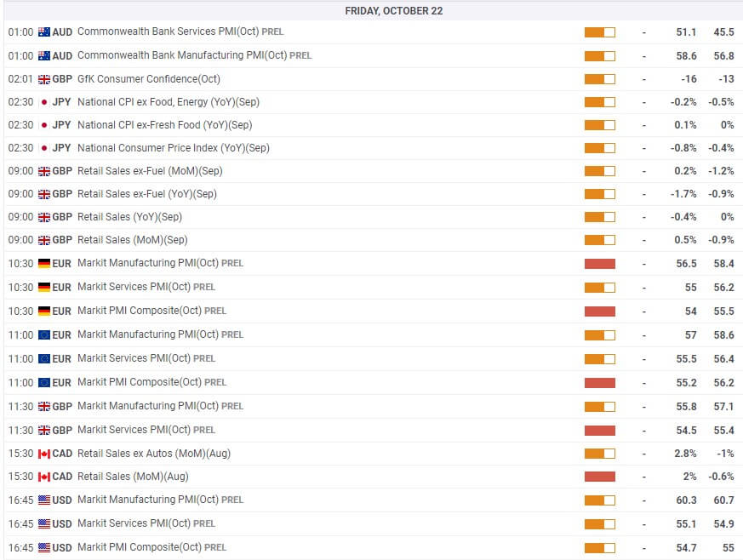743x560 pixels.
Task: Open National CPI ex-Fresh Food (YoY) event
Action: (x=164, y=125)
